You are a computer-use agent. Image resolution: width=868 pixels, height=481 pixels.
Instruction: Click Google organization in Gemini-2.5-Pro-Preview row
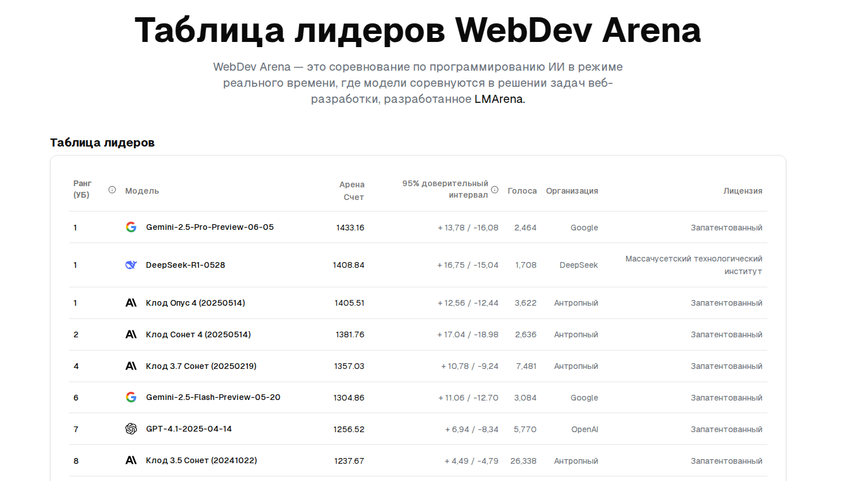(x=584, y=228)
